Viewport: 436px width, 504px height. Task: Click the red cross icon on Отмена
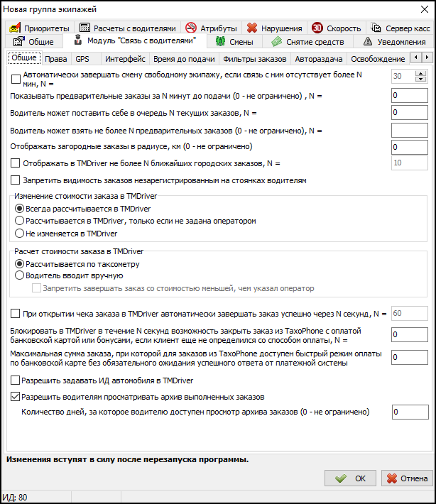tap(392, 478)
